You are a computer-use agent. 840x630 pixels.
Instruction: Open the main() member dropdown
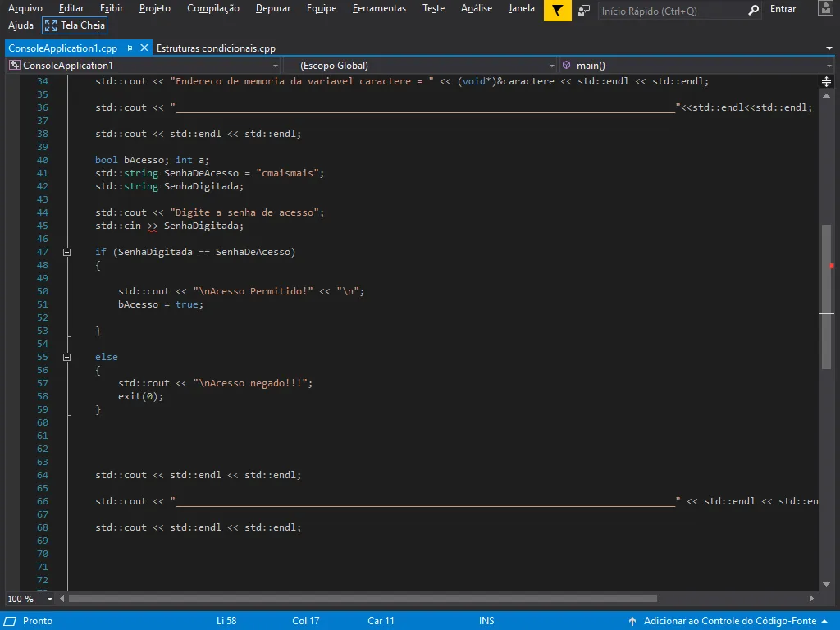pyautogui.click(x=697, y=65)
